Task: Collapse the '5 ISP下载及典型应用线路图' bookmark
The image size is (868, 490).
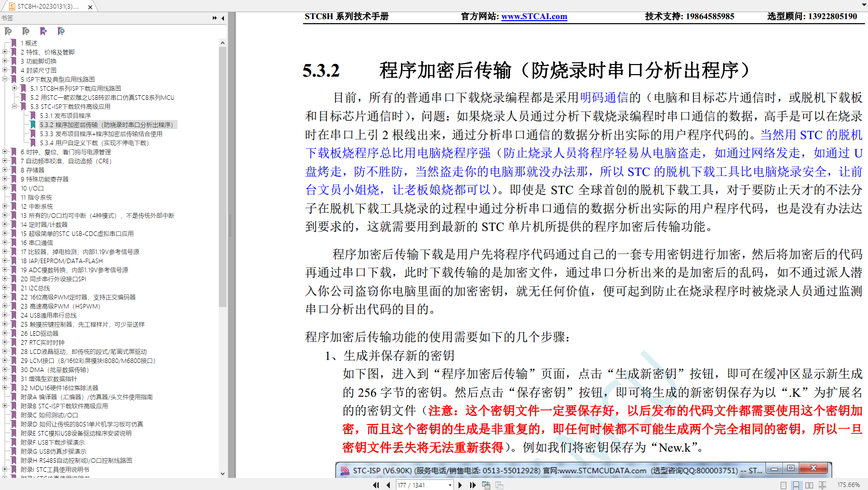Action: [5, 79]
